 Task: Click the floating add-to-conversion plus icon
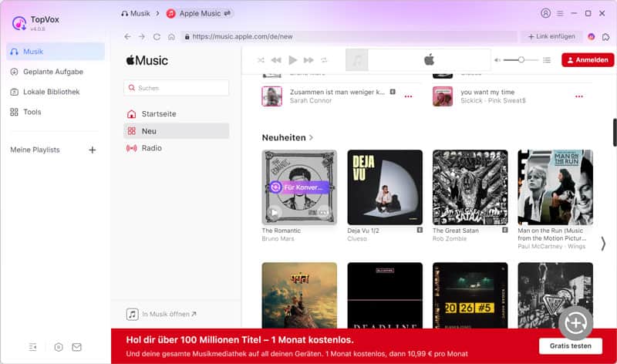click(x=575, y=323)
